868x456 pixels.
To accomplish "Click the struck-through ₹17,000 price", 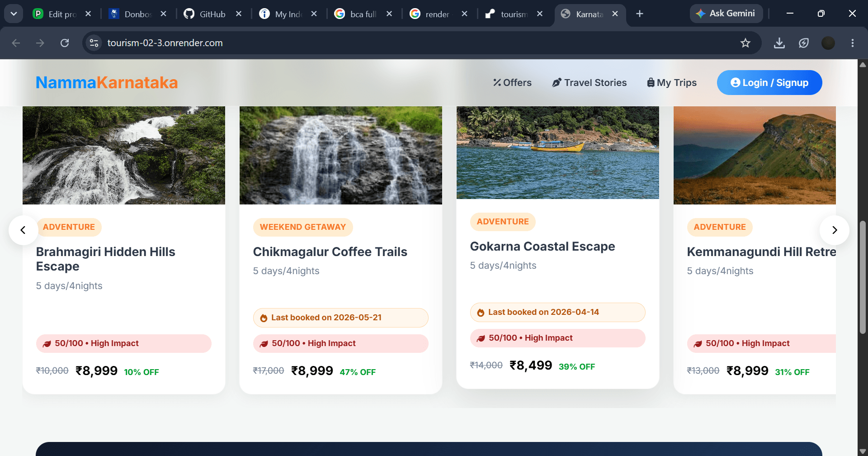I will 269,371.
